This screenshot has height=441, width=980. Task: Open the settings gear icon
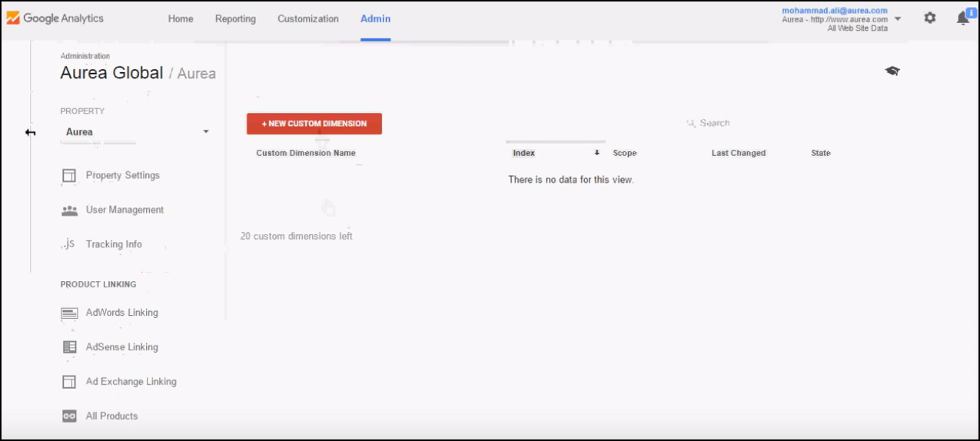coord(930,18)
